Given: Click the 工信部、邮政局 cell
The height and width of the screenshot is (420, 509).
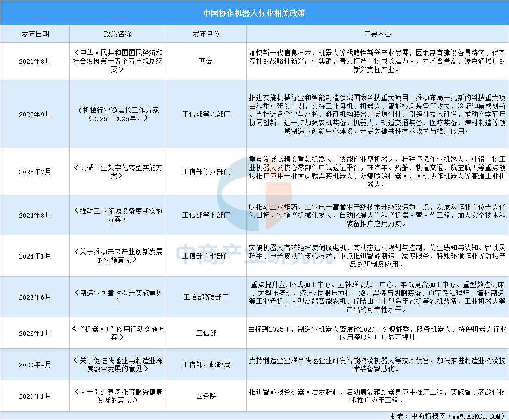Looking at the screenshot, I should coord(206,364).
